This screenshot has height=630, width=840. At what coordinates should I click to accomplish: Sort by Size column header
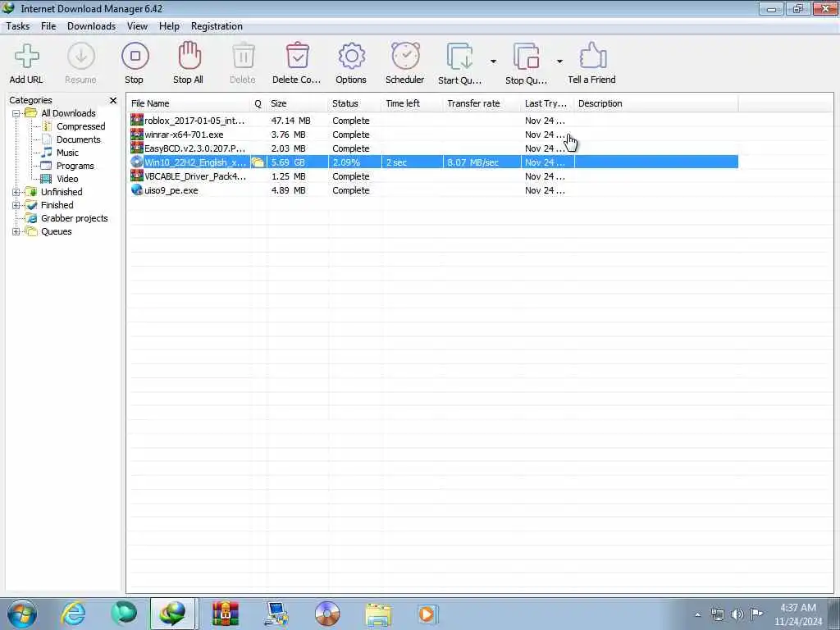click(297, 103)
